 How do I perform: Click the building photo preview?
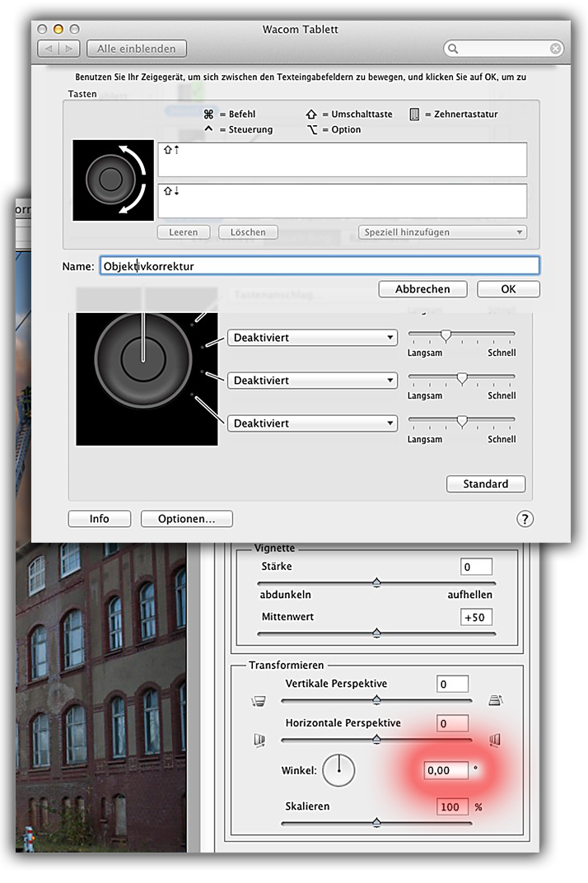(x=101, y=697)
